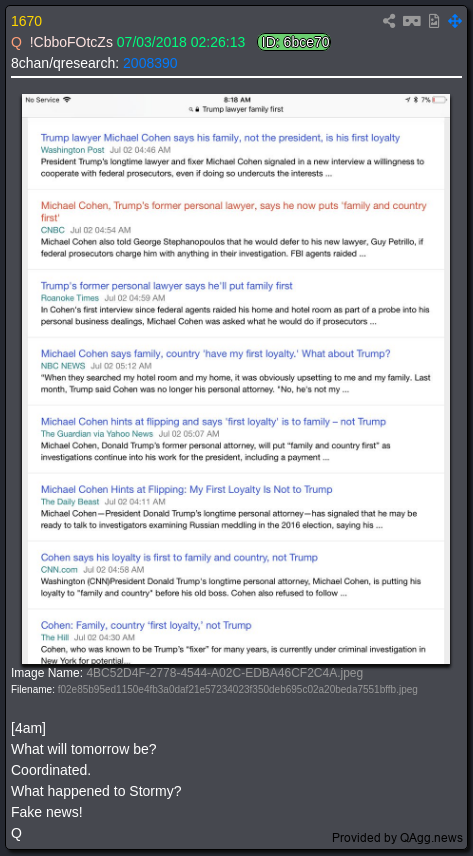Click the 'Fake news!' line

coord(46,812)
